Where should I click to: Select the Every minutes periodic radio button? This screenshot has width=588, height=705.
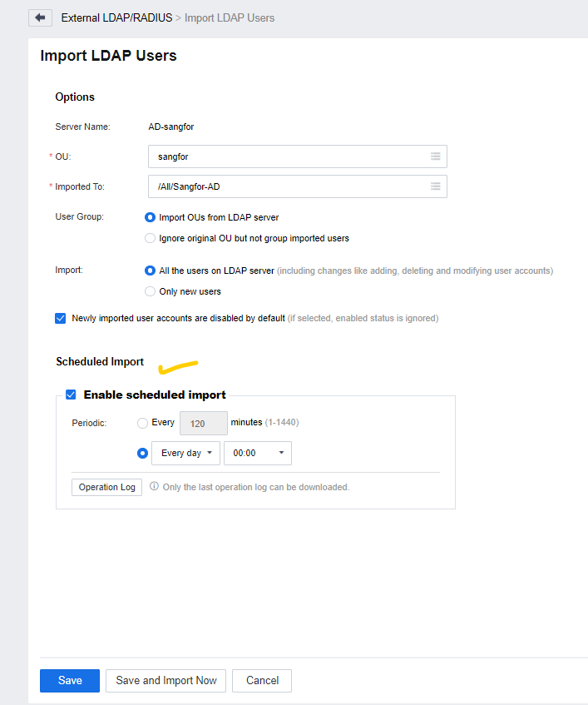click(142, 423)
